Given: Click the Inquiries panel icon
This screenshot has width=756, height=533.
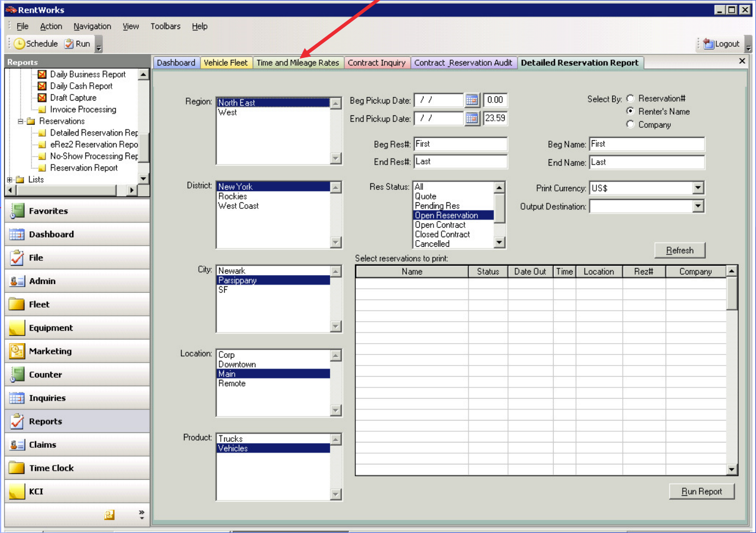Looking at the screenshot, I should click(x=17, y=398).
